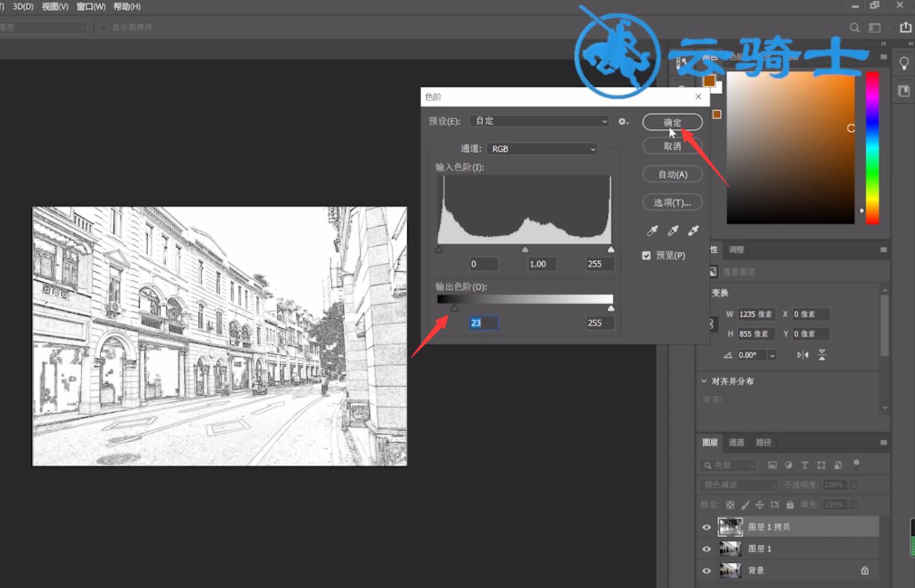Image resolution: width=915 pixels, height=588 pixels.
Task: Click the input midtone gamma slider handle
Action: point(525,249)
